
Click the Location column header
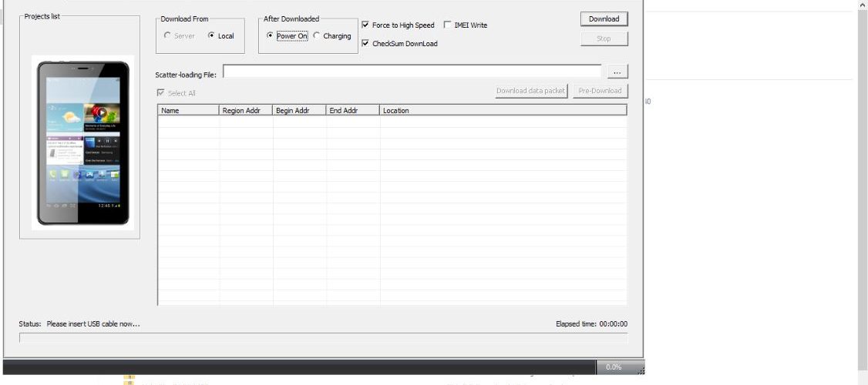[503, 111]
